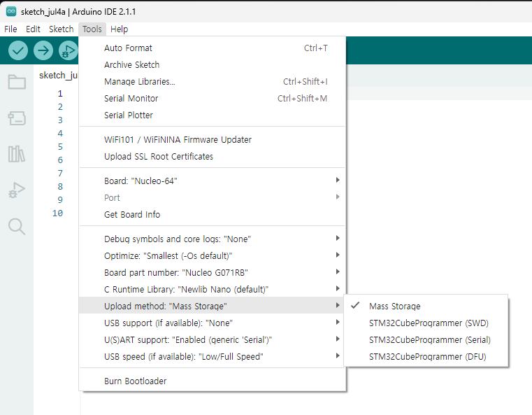Open the Edit menu

pyautogui.click(x=33, y=29)
